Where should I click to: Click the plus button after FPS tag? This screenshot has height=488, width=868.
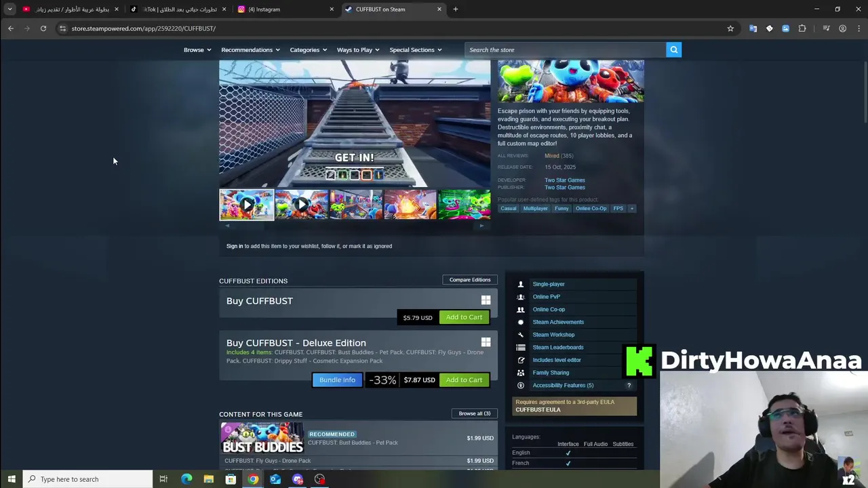pyautogui.click(x=631, y=209)
